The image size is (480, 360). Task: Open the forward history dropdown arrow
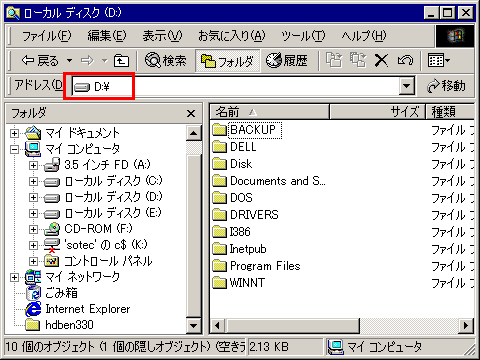105,61
